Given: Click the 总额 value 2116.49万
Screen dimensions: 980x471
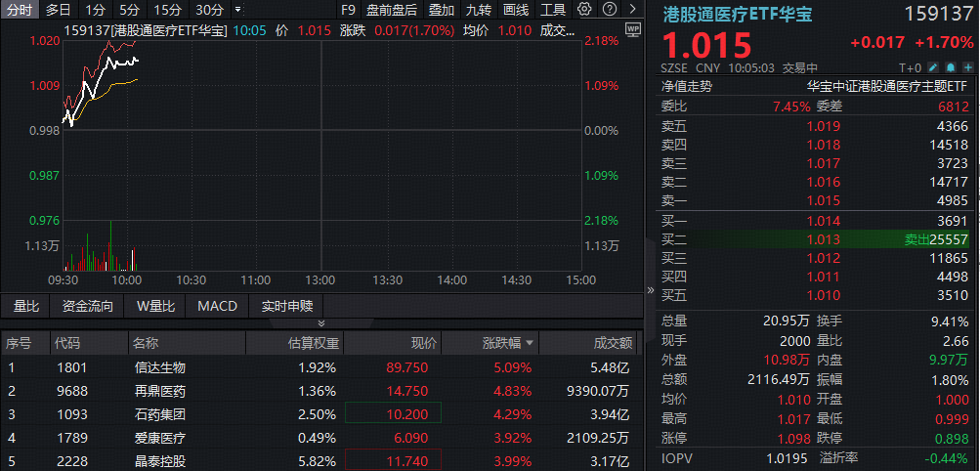Looking at the screenshot, I should coord(778,380).
